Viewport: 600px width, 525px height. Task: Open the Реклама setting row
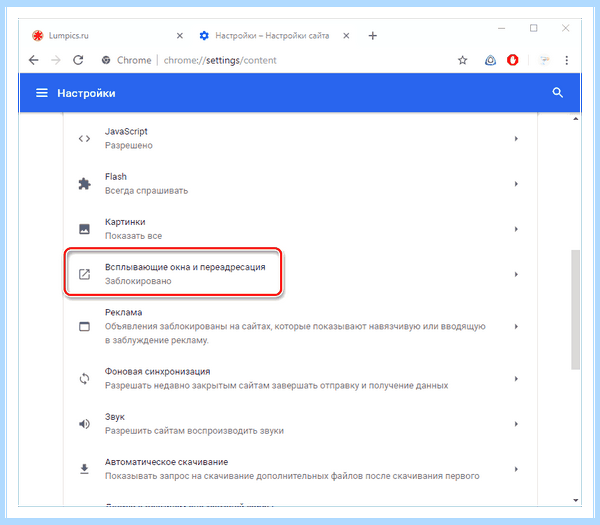300,326
